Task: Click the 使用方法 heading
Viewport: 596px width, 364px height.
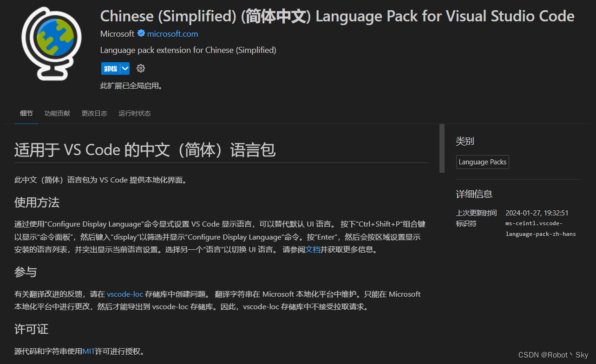Action: (37, 203)
